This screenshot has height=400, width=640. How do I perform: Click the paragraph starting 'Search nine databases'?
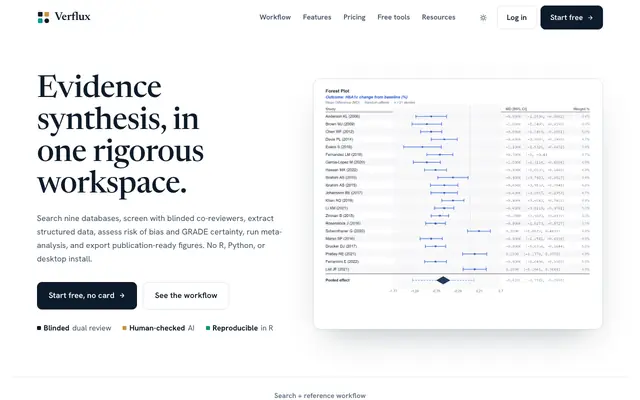click(159, 238)
